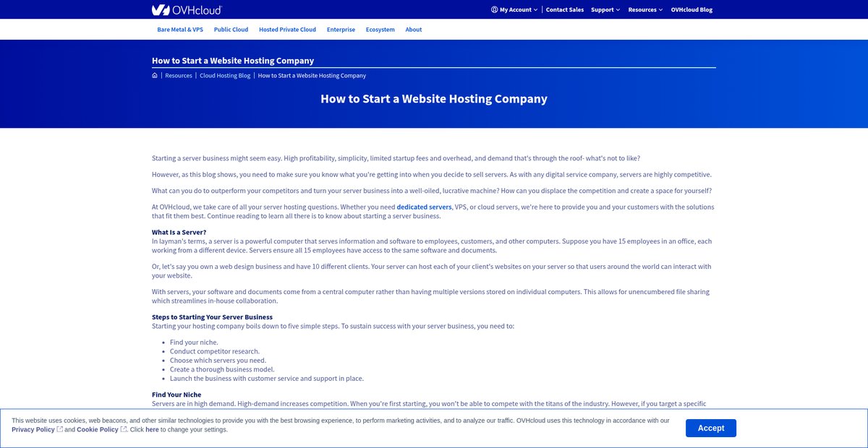Accept the cookie notice
Screen dimensions: 868x448
(711, 428)
